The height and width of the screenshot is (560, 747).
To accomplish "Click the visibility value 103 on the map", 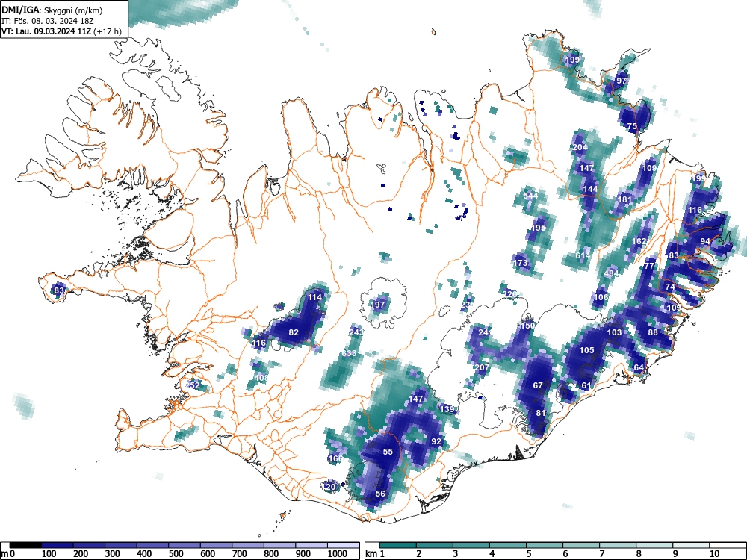I will point(615,332).
